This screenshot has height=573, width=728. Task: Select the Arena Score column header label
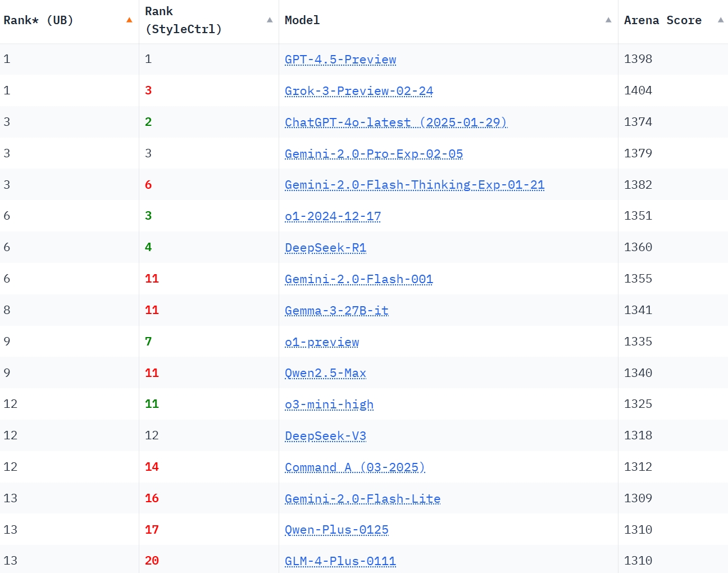[x=663, y=20]
